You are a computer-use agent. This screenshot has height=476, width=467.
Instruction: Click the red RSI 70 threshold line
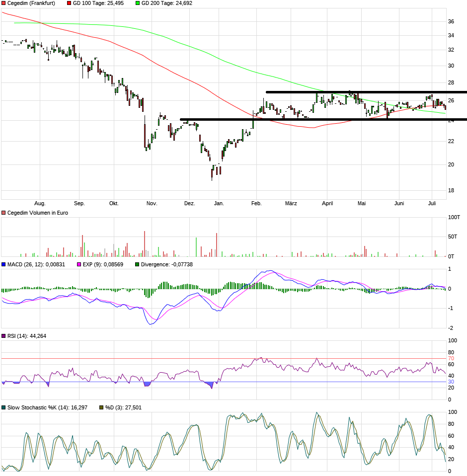[x=224, y=359]
